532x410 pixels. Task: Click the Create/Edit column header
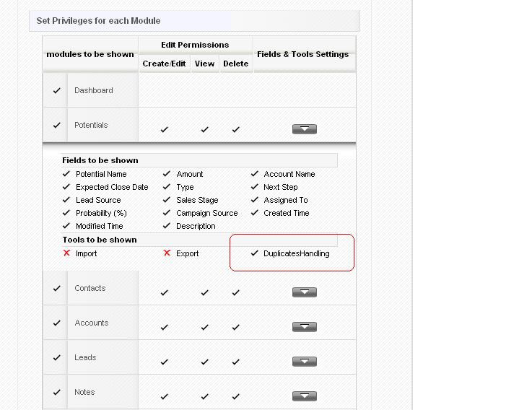(165, 64)
